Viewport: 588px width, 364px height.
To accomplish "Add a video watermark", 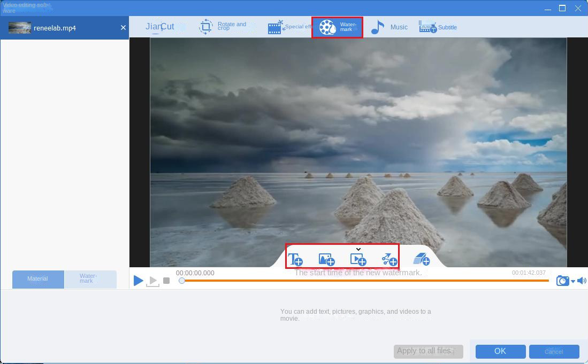I will [358, 260].
